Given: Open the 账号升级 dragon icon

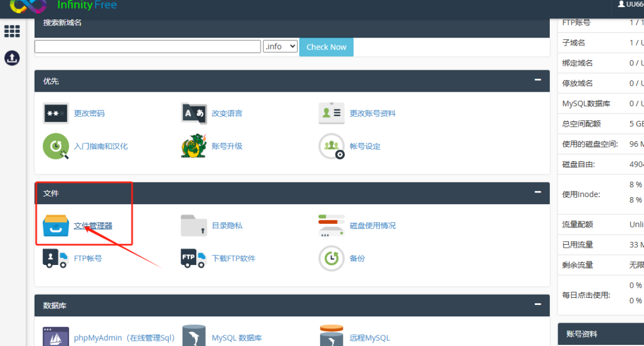Looking at the screenshot, I should click(194, 146).
